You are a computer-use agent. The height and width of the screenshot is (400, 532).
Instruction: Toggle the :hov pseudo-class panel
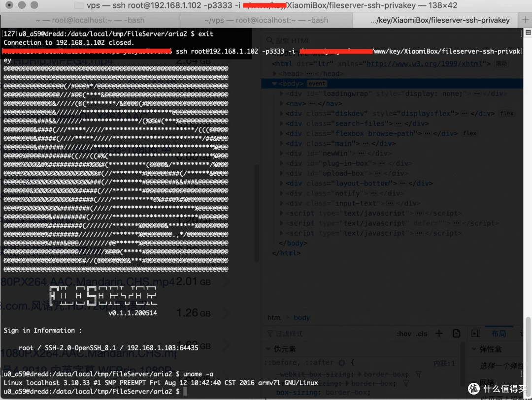[404, 334]
